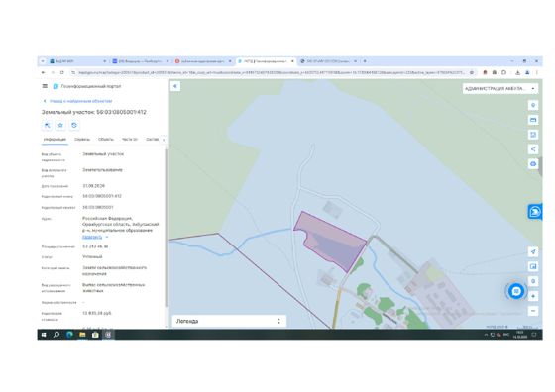The width and height of the screenshot is (555, 392).
Task: Select the Информация tab
Action: tap(55, 140)
